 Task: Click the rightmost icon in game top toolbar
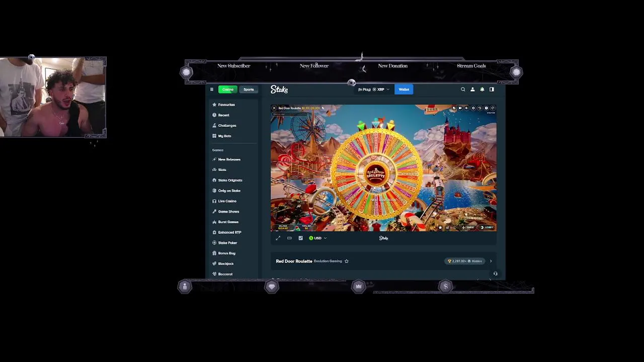493,108
